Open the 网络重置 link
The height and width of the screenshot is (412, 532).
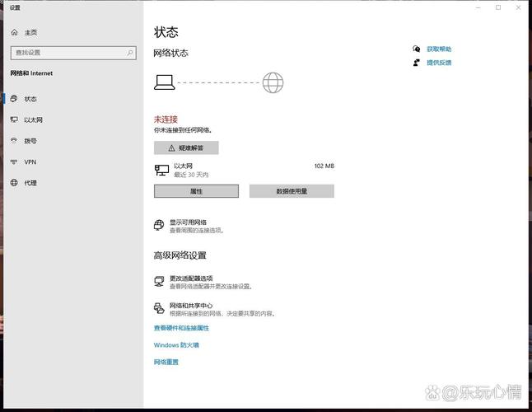coord(166,362)
